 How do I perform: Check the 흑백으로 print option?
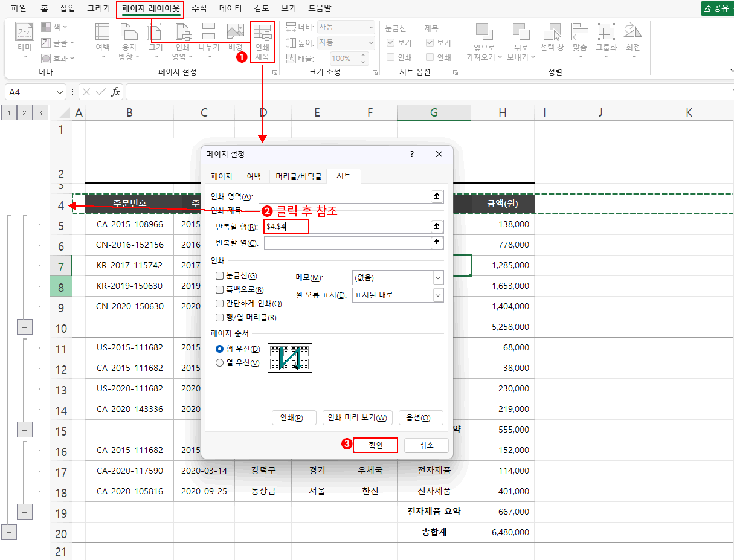click(x=220, y=290)
